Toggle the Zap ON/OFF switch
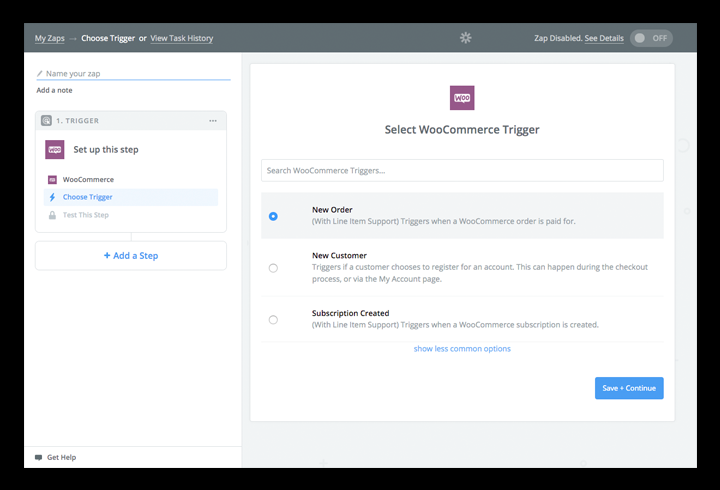The width and height of the screenshot is (720, 490). pos(651,38)
